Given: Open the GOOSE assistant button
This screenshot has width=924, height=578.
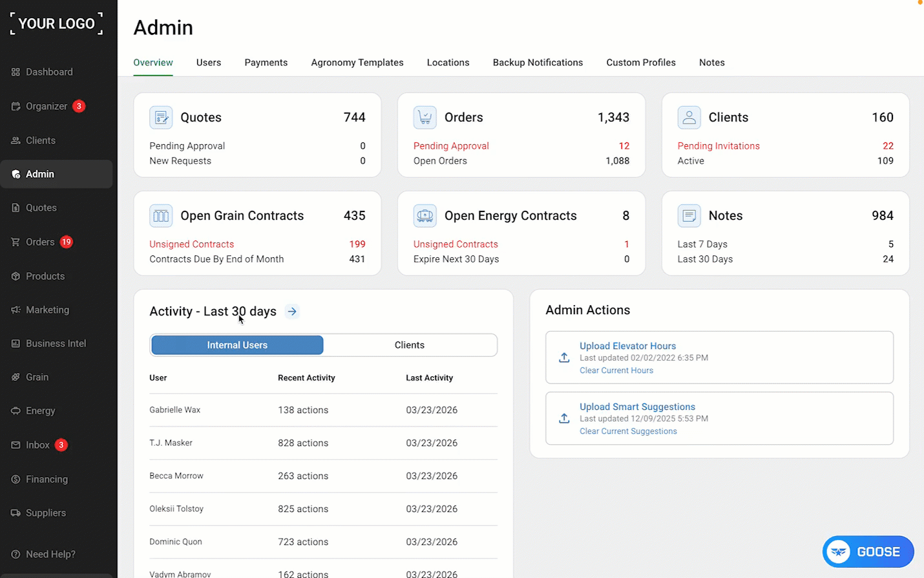Looking at the screenshot, I should (868, 551).
